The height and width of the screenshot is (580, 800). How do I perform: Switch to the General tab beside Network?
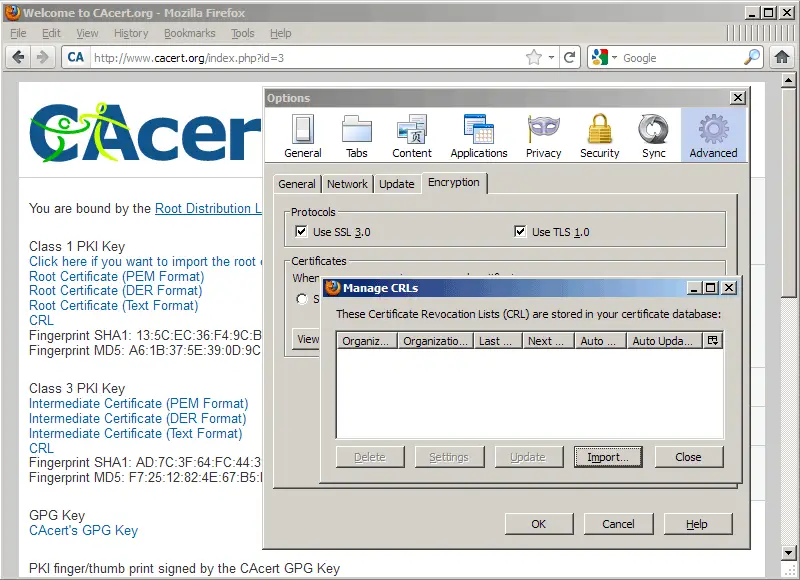click(x=297, y=184)
